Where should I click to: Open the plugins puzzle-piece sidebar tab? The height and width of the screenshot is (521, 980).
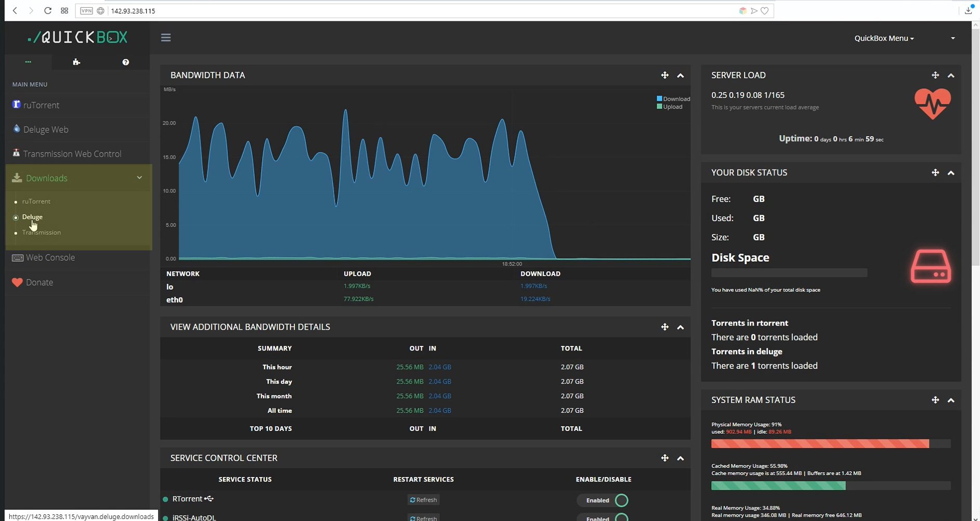76,62
